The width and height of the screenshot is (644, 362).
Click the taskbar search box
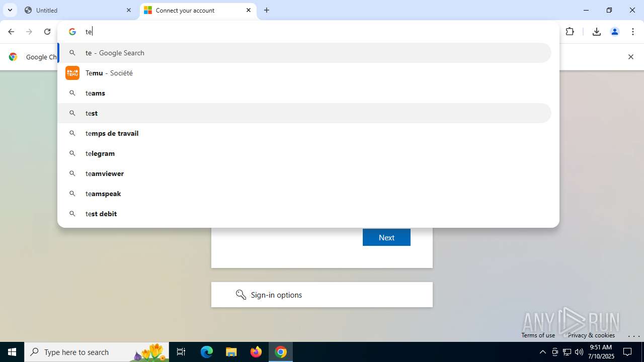tap(98, 352)
